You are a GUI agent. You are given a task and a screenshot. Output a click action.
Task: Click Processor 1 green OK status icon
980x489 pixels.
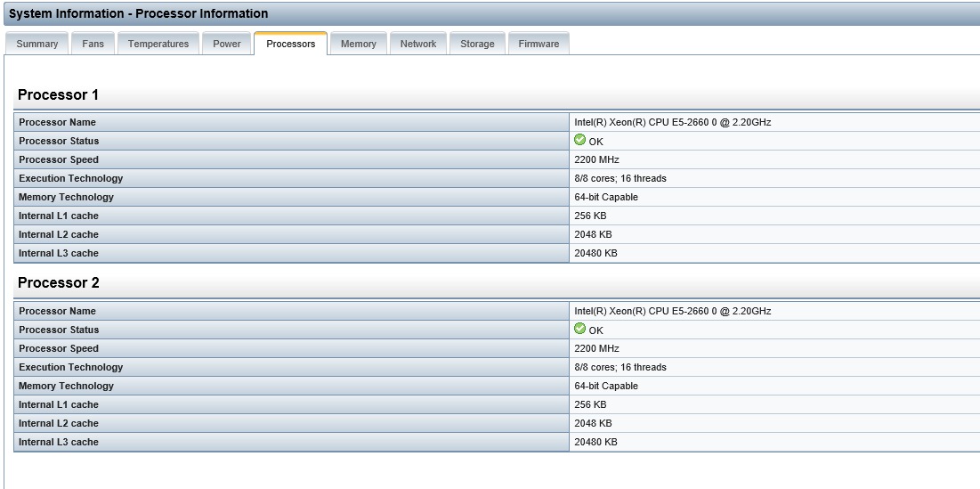579,140
